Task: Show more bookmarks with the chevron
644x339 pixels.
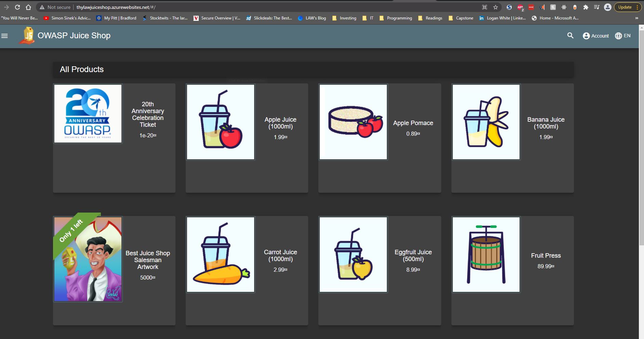Action: [x=636, y=18]
